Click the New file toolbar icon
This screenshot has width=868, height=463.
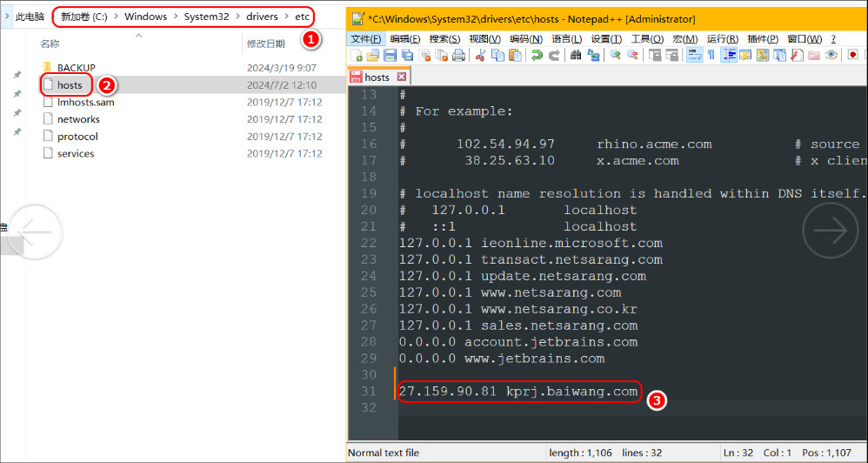357,55
